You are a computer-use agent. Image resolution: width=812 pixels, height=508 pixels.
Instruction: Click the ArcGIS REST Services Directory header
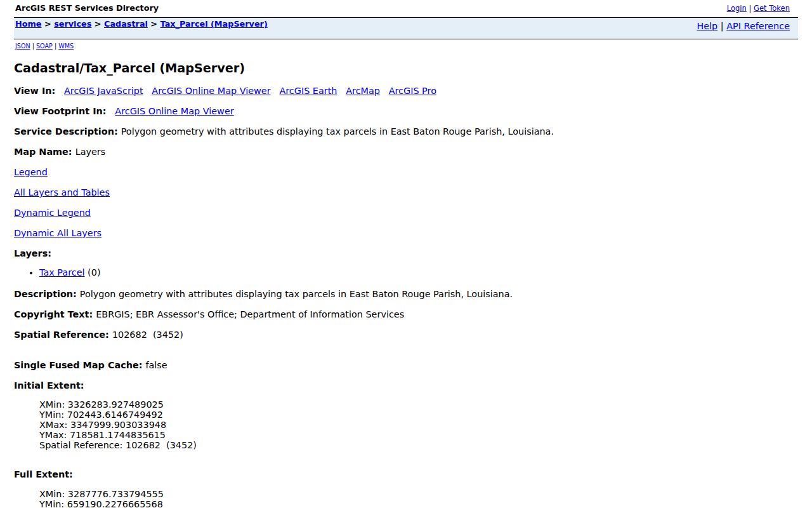[x=87, y=8]
